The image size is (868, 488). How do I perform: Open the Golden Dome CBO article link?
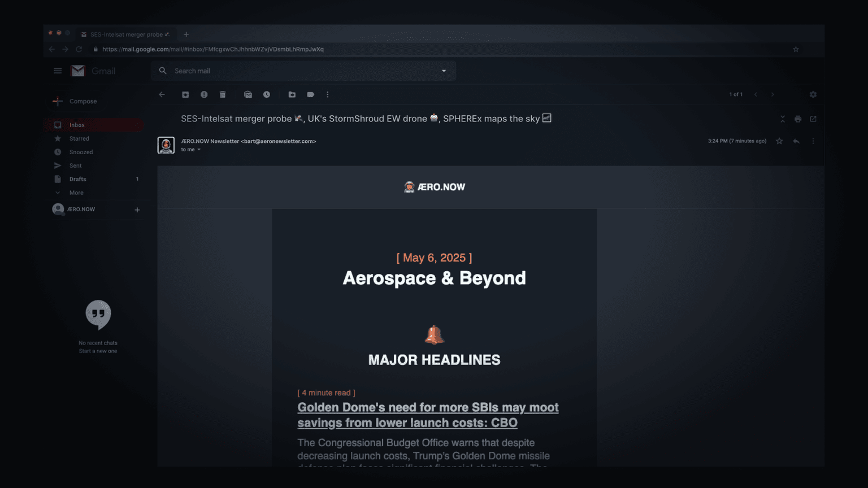(x=428, y=415)
